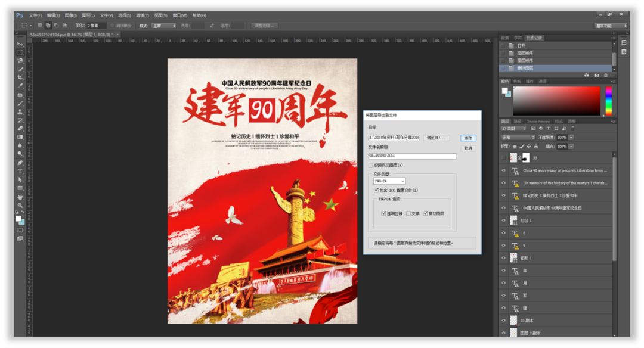Hide the 形状 1 layer

pos(503,220)
